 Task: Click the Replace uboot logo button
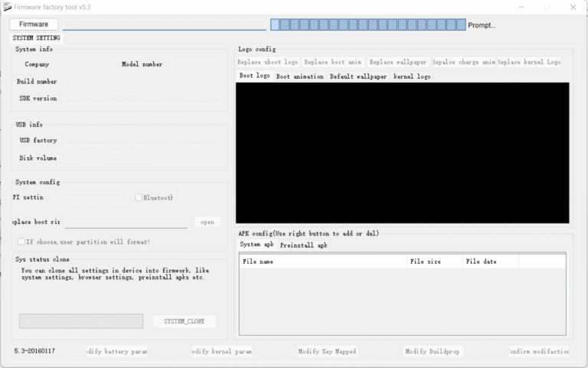tap(268, 62)
